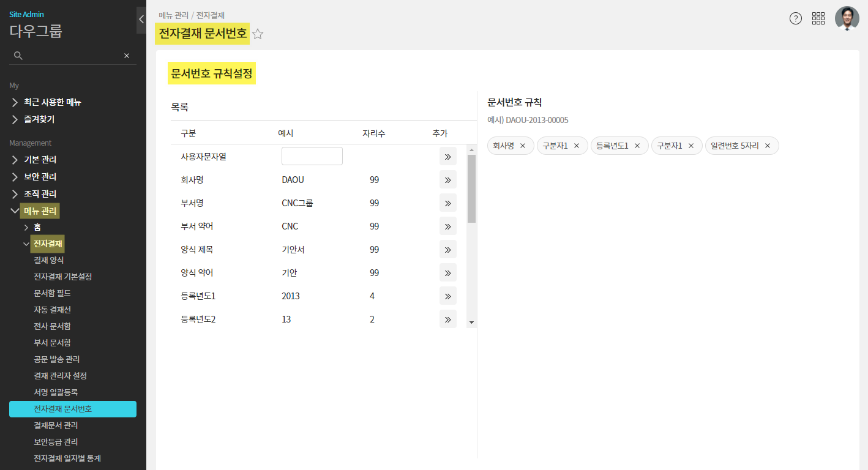Star 전자결재 문서번호 as favorite
Viewport: 868px width, 470px height.
click(x=258, y=34)
